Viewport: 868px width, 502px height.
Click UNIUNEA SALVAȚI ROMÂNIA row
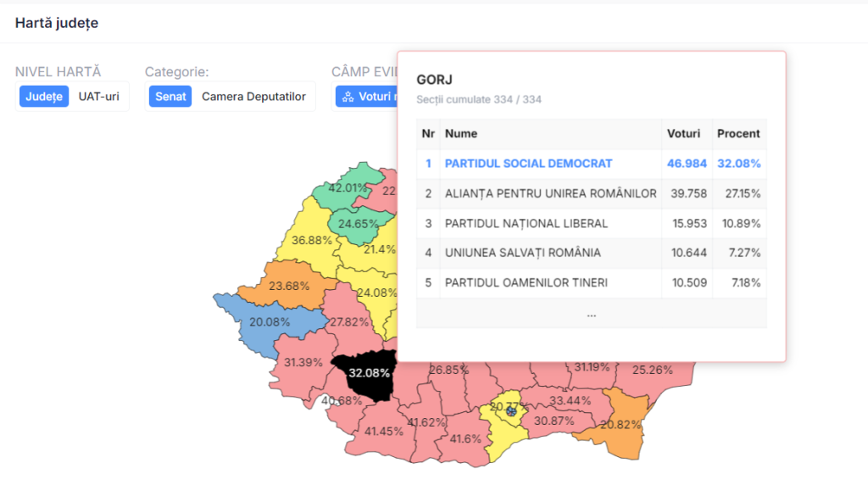[x=591, y=253]
